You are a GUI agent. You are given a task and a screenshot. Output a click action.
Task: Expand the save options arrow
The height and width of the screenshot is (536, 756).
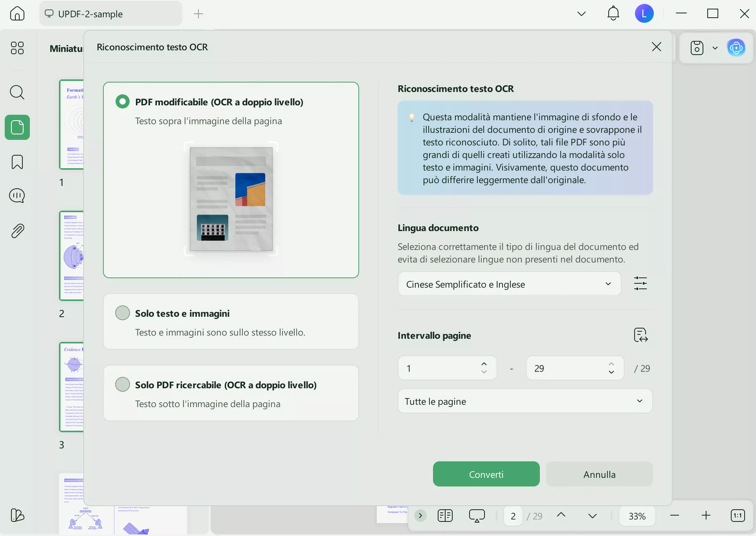coord(715,48)
